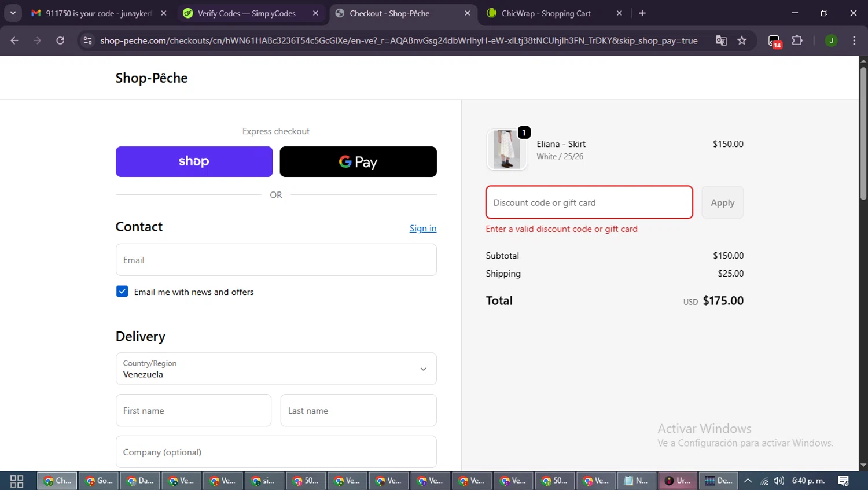Image resolution: width=868 pixels, height=490 pixels.
Task: Click the forward navigation arrow
Action: [x=37, y=40]
